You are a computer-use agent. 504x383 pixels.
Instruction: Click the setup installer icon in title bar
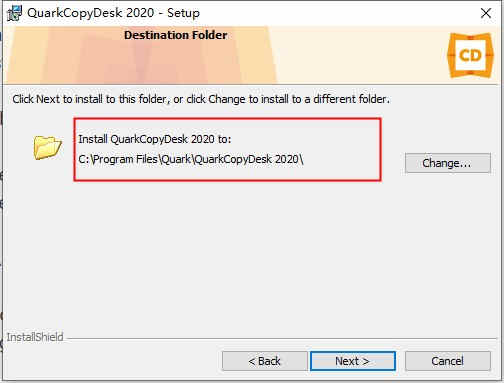(x=14, y=13)
